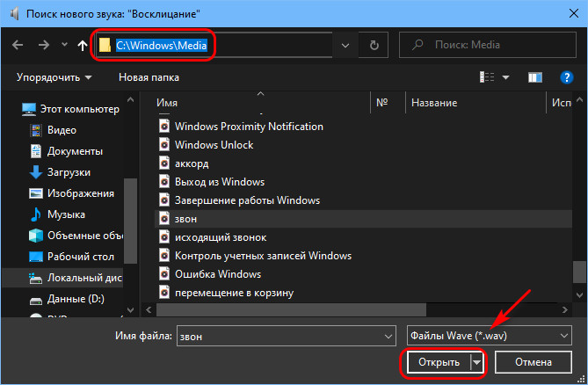
Task: Expand the Имя файла dropdown list
Action: [x=388, y=337]
